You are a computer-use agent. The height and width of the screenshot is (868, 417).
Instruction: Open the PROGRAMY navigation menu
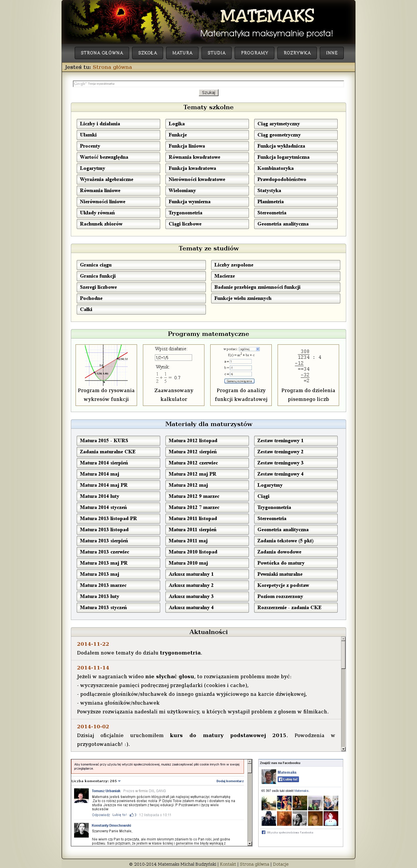[x=254, y=53]
